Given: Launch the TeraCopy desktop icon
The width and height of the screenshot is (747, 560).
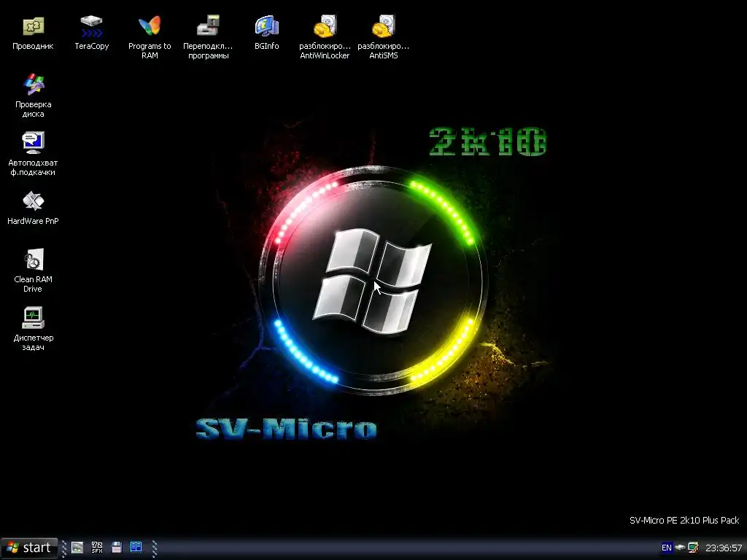Looking at the screenshot, I should tap(91, 32).
